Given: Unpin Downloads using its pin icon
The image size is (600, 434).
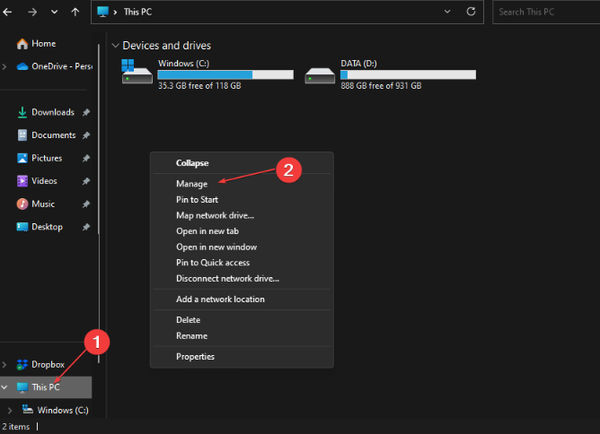Looking at the screenshot, I should pos(86,112).
